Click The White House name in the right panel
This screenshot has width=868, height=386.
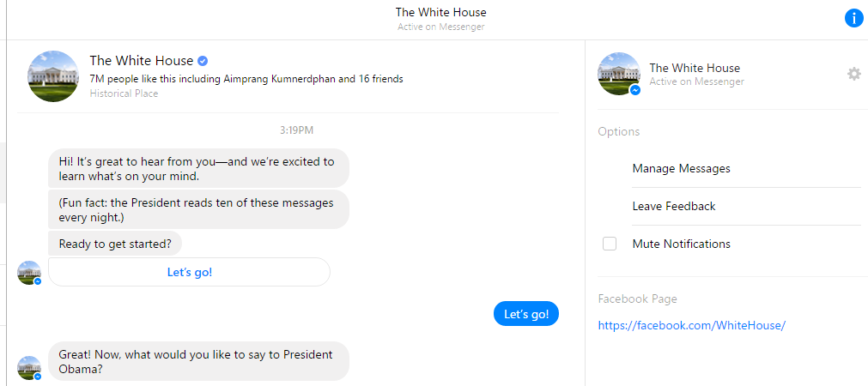(x=695, y=68)
